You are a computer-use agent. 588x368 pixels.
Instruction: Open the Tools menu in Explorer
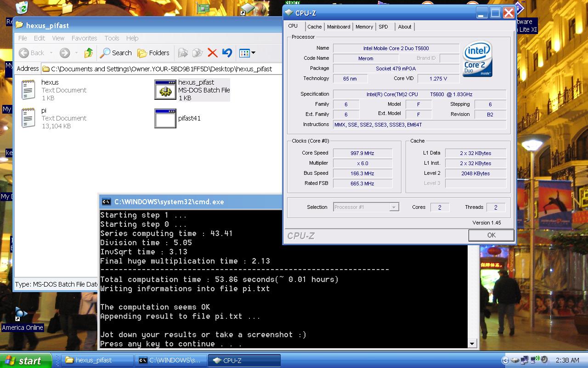tap(112, 38)
